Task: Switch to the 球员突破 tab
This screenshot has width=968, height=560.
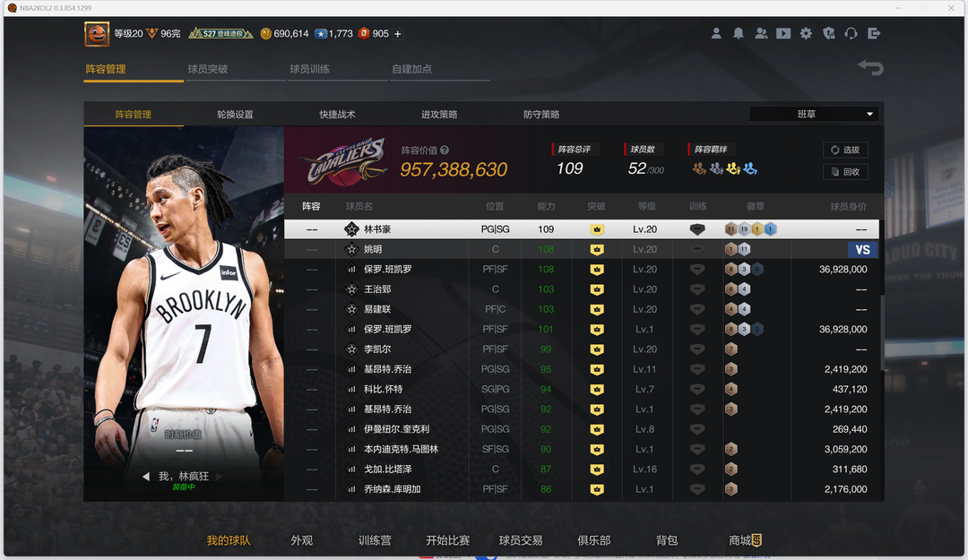Action: click(208, 69)
